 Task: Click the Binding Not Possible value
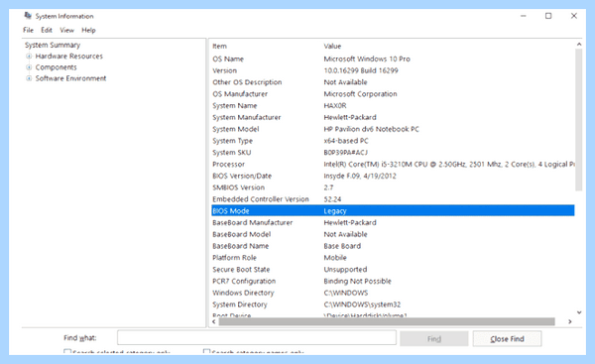pos(357,282)
